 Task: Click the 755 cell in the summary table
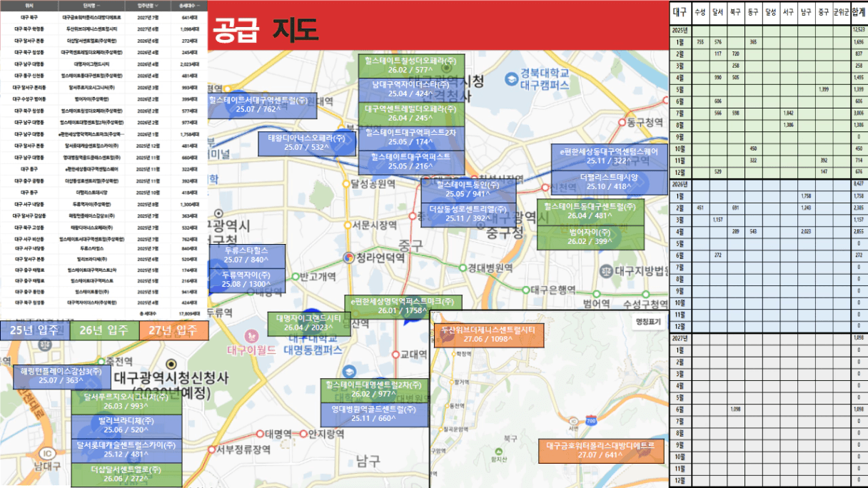(700, 42)
